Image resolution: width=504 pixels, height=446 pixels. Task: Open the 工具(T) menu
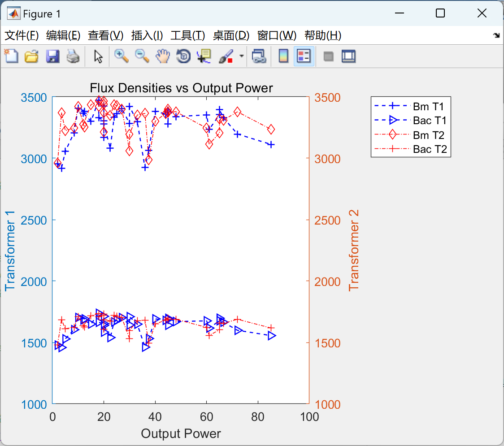point(188,35)
